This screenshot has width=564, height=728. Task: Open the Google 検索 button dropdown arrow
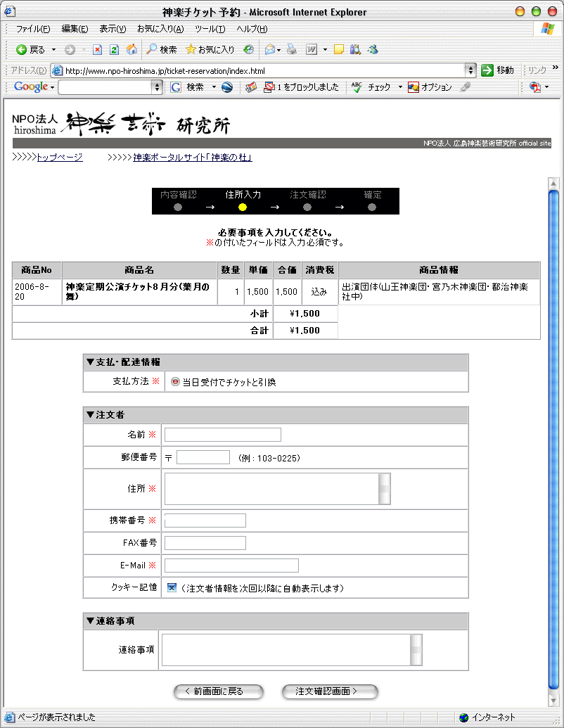(214, 87)
